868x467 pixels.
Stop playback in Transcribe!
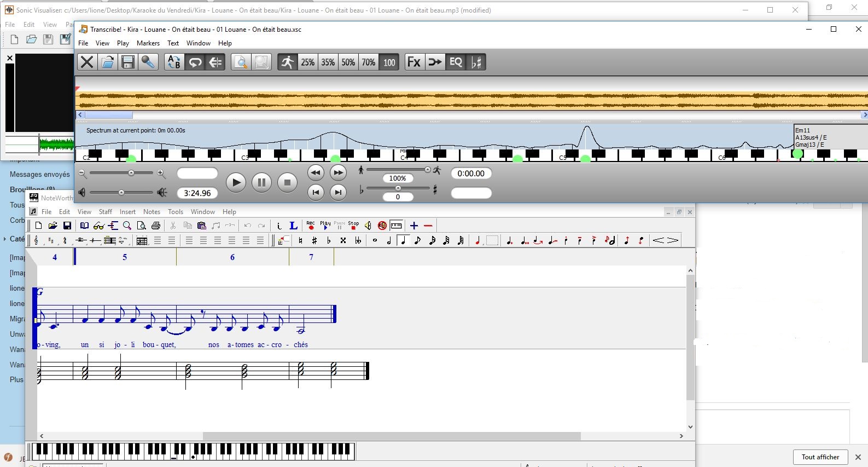(287, 182)
